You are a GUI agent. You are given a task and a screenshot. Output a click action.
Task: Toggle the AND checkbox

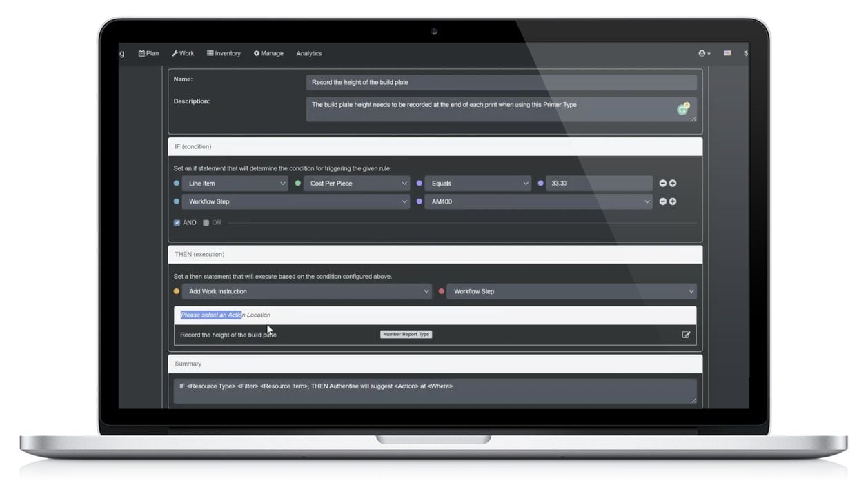[x=177, y=223]
